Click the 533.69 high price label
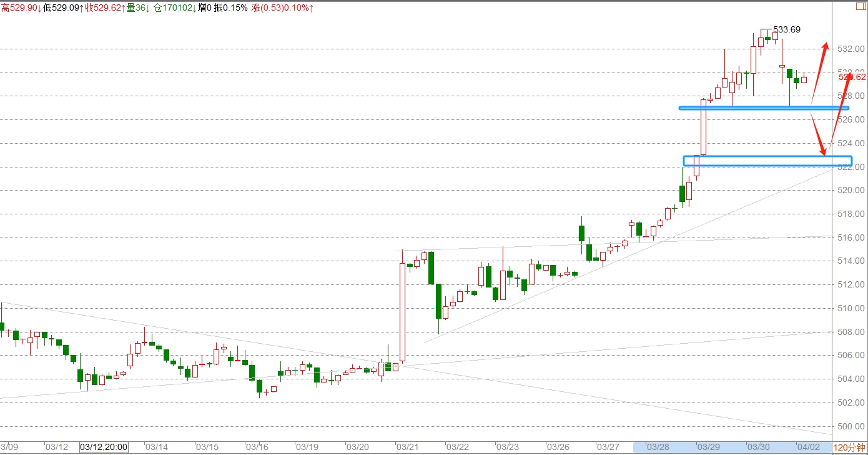868x455 pixels. [x=787, y=29]
